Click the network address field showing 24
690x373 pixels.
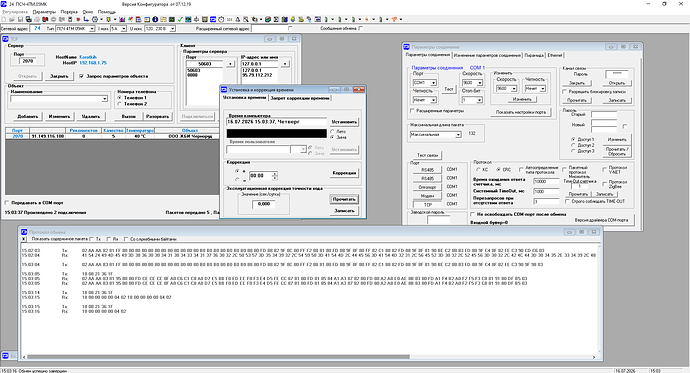point(37,29)
